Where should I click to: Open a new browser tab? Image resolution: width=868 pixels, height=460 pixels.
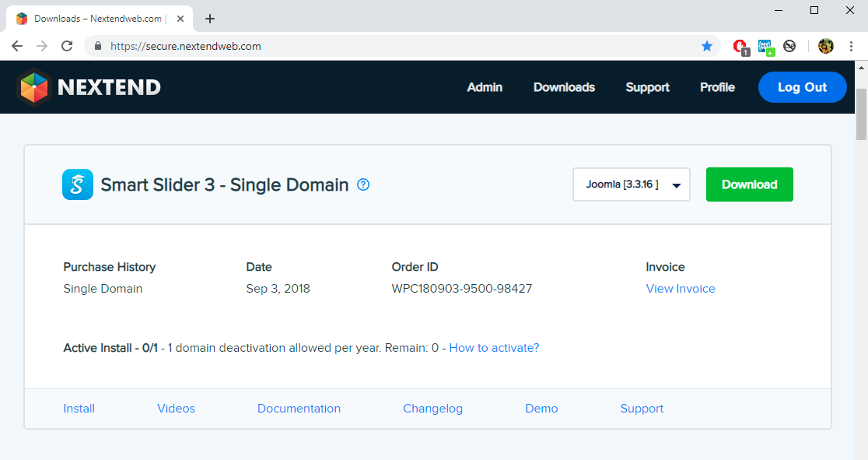pos(210,19)
